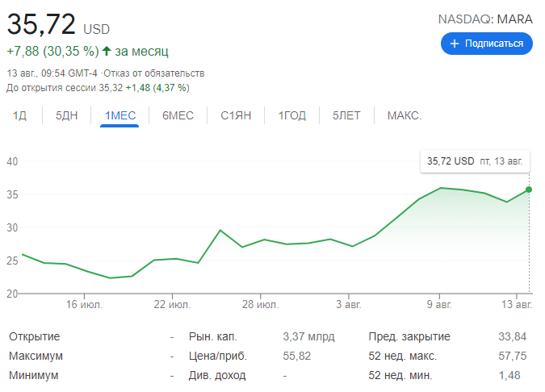The height and width of the screenshot is (392, 545).
Task: Click the Подписаться follow button
Action: pos(486,44)
